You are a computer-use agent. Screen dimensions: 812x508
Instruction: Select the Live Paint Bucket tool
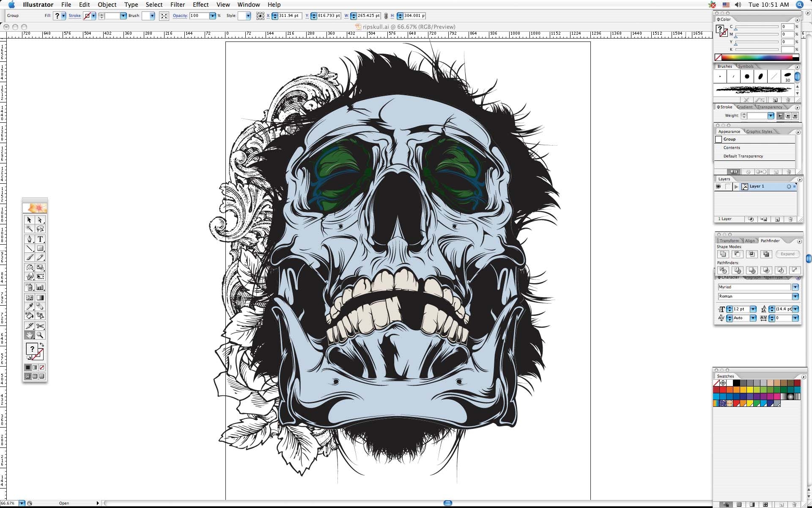pos(29,315)
